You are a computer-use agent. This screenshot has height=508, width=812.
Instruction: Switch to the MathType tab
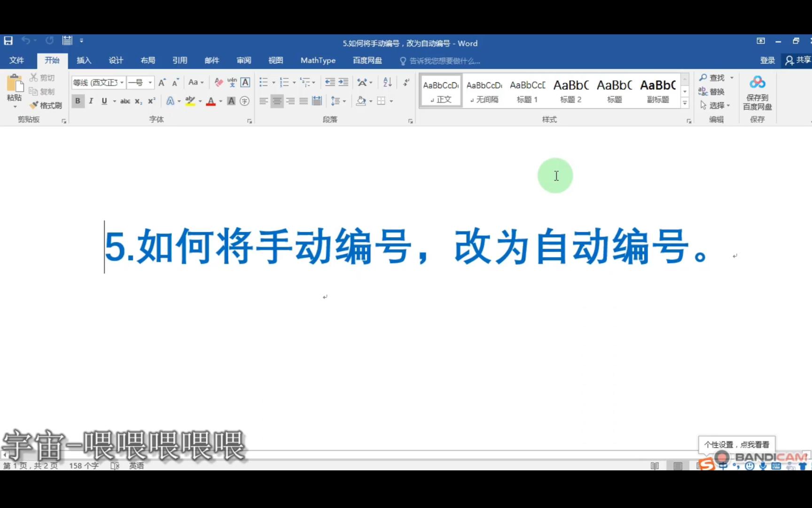(318, 60)
